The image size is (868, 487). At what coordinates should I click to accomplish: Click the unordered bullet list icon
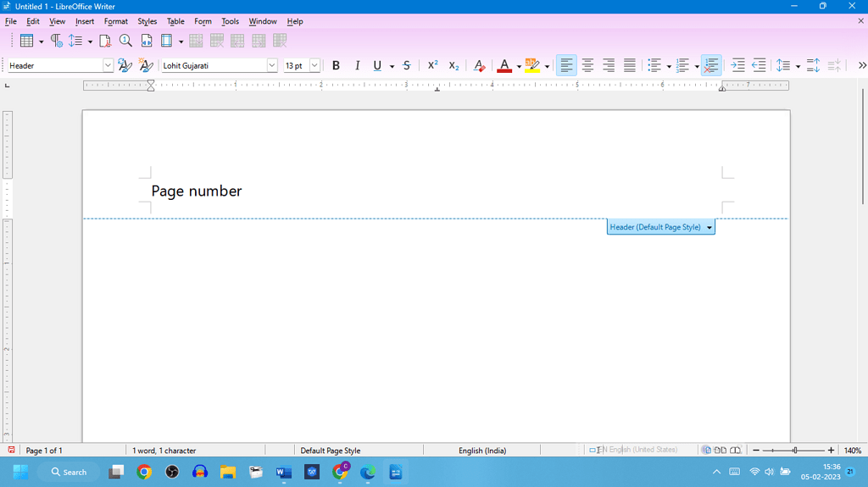(654, 65)
